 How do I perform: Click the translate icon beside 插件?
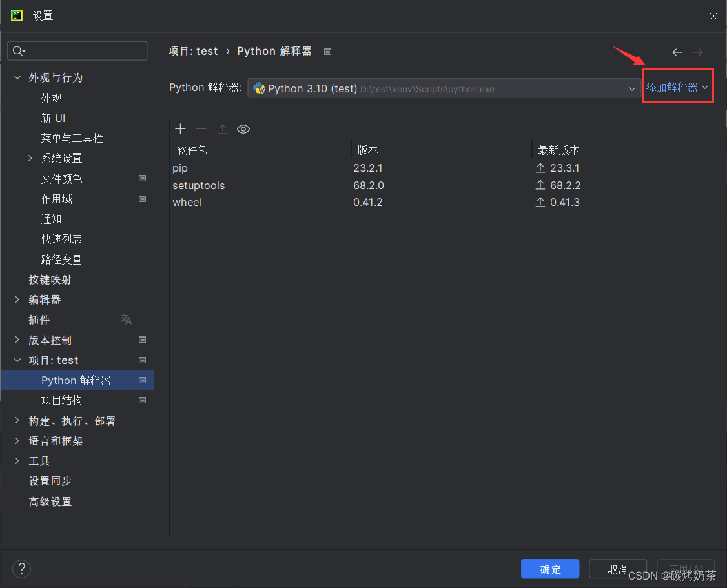click(126, 319)
